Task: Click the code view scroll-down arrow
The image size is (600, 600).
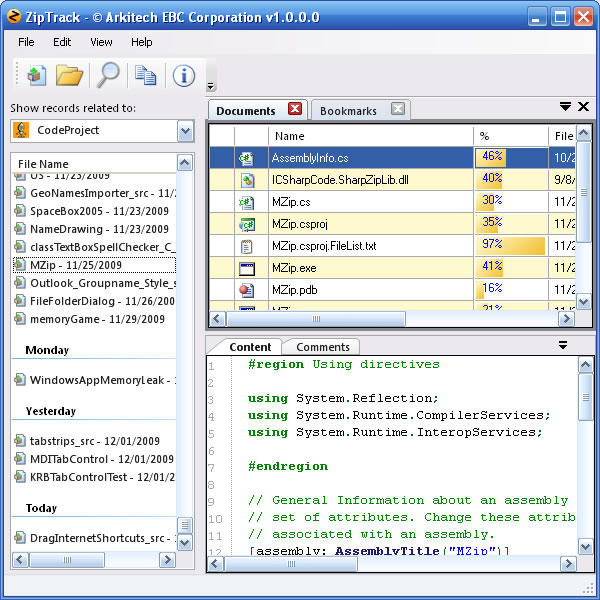Action: 585,546
